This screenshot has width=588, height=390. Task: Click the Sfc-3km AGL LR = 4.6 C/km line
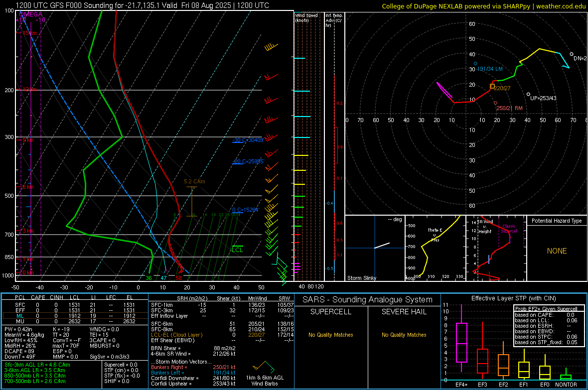coord(37,365)
